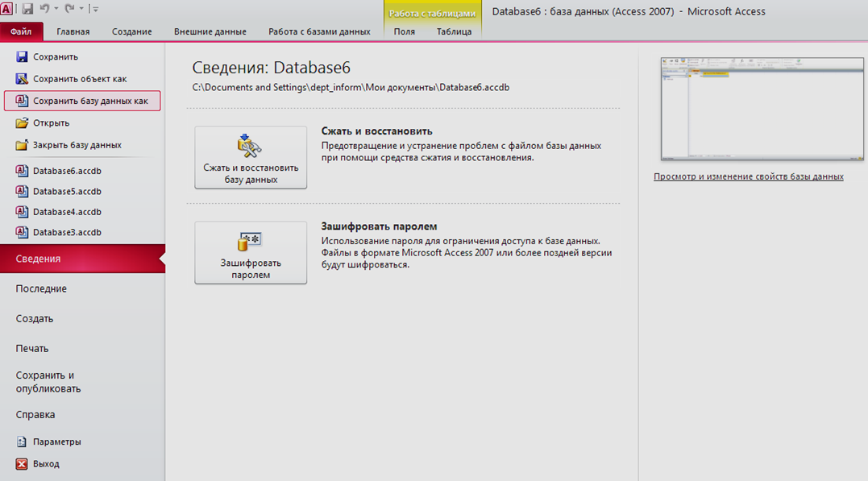Viewport: 868px width, 481px height.
Task: Open the Работа с базами данных tab
Action: click(x=319, y=31)
